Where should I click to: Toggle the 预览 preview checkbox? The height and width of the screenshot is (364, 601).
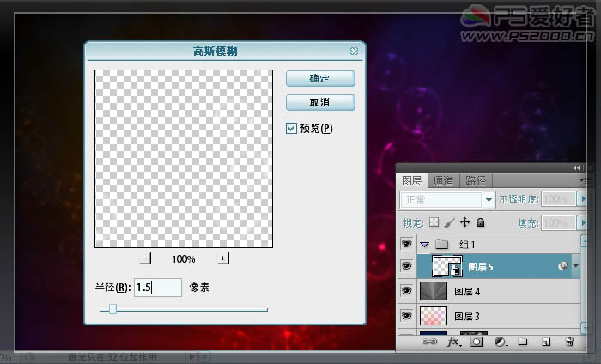(292, 129)
